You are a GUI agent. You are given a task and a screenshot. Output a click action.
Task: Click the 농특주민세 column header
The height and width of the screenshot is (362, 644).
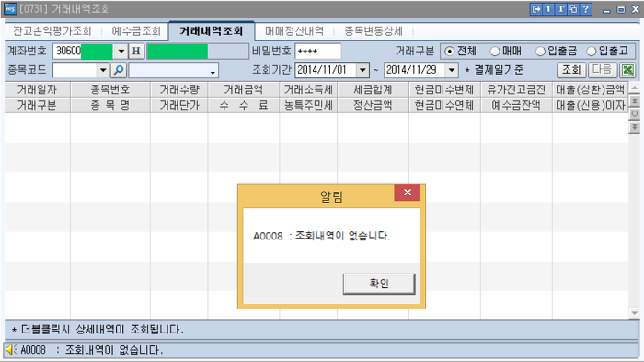[x=308, y=105]
